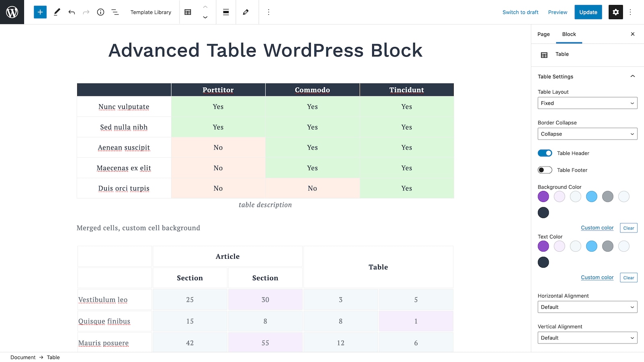Switch to the Block tab

(569, 34)
